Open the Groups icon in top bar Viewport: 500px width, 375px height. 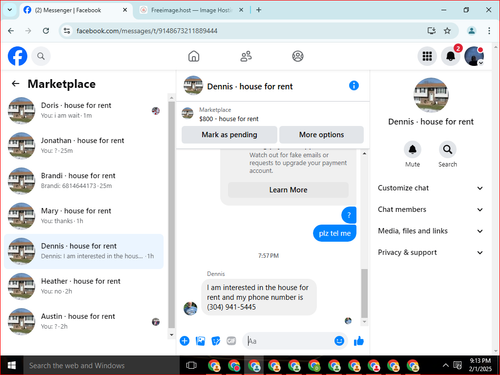[x=298, y=56]
